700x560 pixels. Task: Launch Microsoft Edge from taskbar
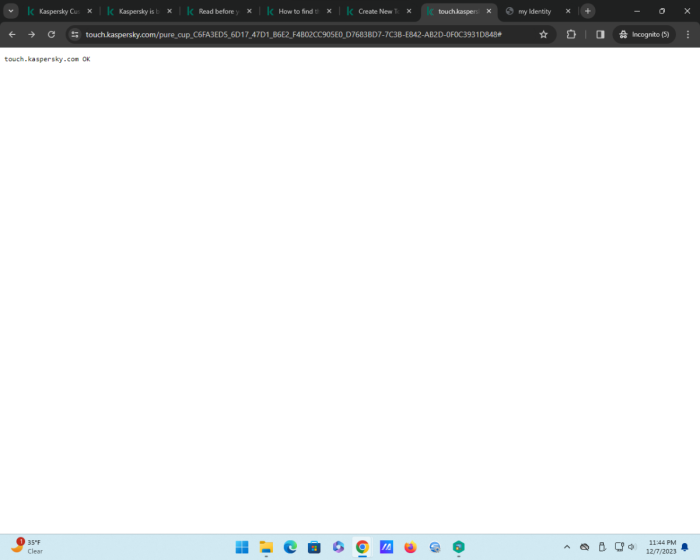(290, 547)
